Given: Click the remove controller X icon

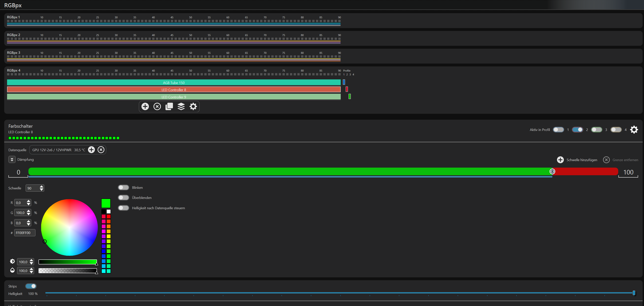Looking at the screenshot, I should click(x=157, y=107).
